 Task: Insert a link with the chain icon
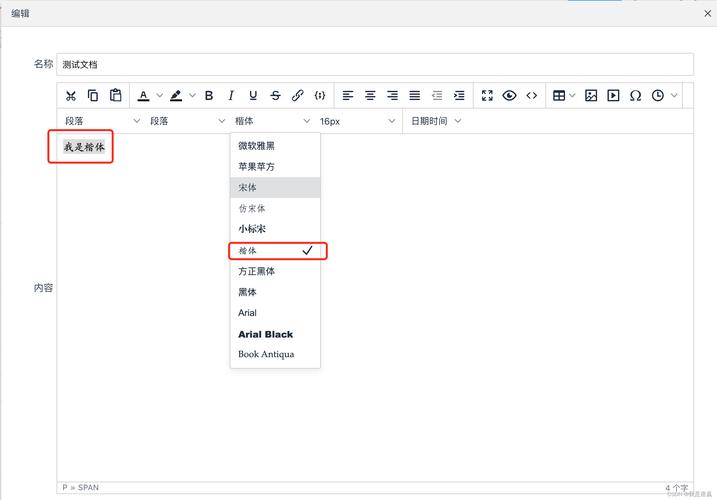point(297,96)
